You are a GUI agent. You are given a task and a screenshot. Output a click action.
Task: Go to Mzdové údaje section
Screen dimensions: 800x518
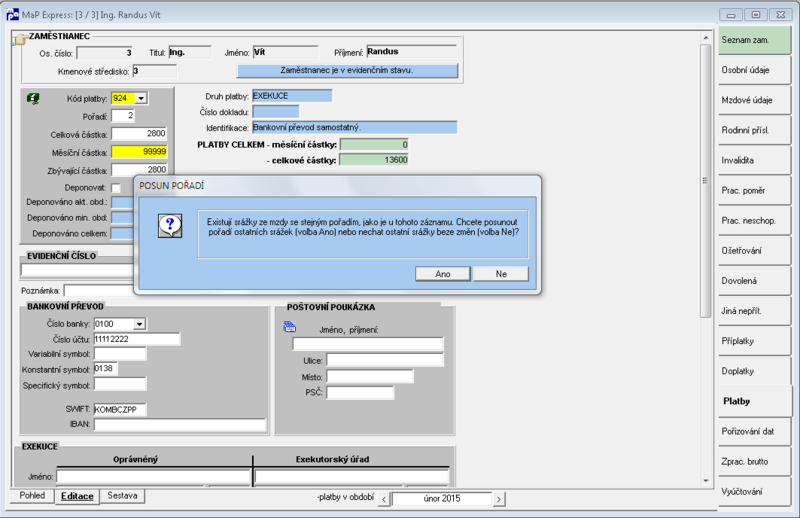755,101
